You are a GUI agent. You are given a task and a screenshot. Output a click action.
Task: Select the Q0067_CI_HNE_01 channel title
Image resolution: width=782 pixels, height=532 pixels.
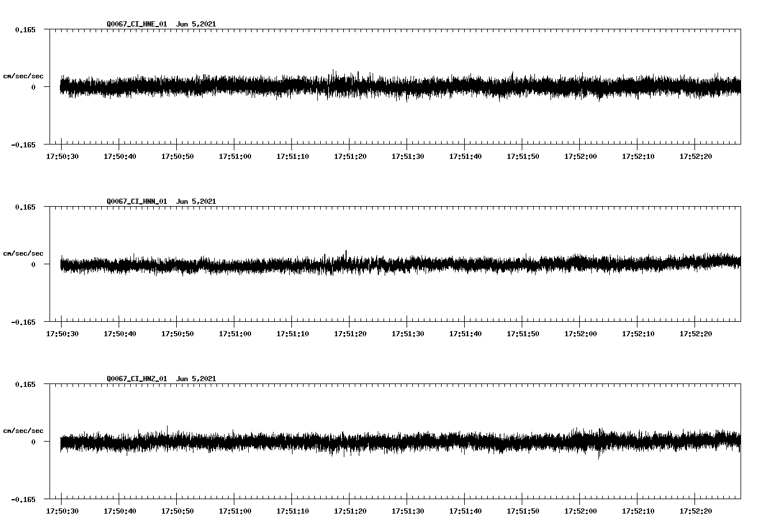click(136, 24)
